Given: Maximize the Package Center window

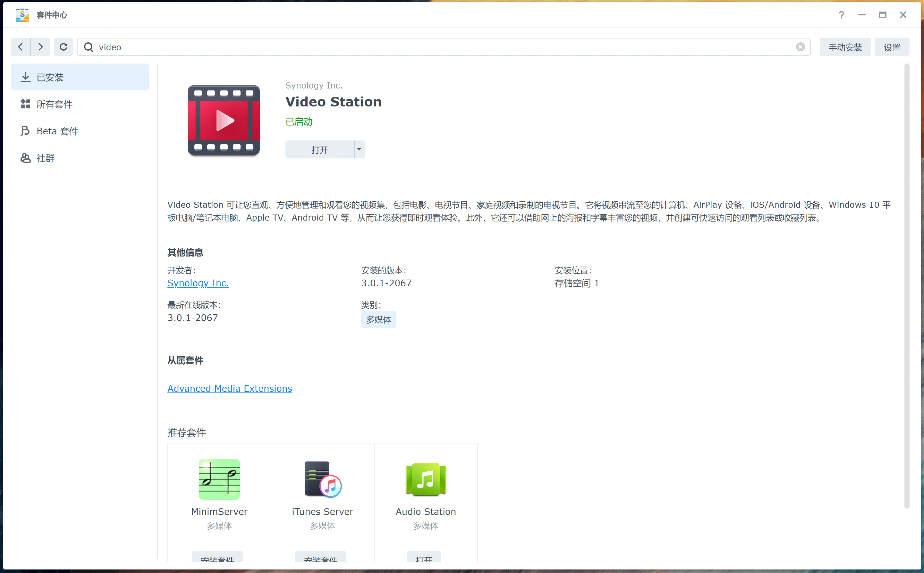Looking at the screenshot, I should [x=882, y=15].
